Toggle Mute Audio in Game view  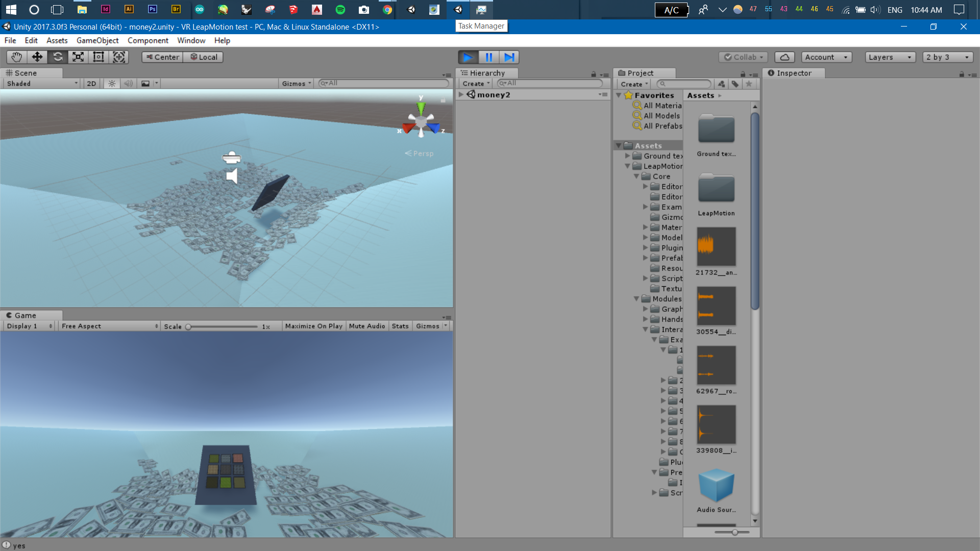tap(366, 326)
